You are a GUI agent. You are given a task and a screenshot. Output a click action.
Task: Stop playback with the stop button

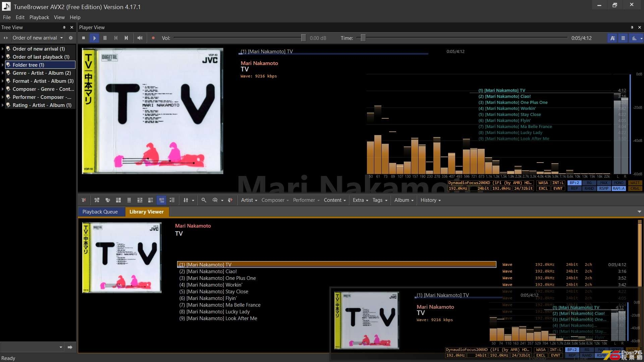pos(84,38)
